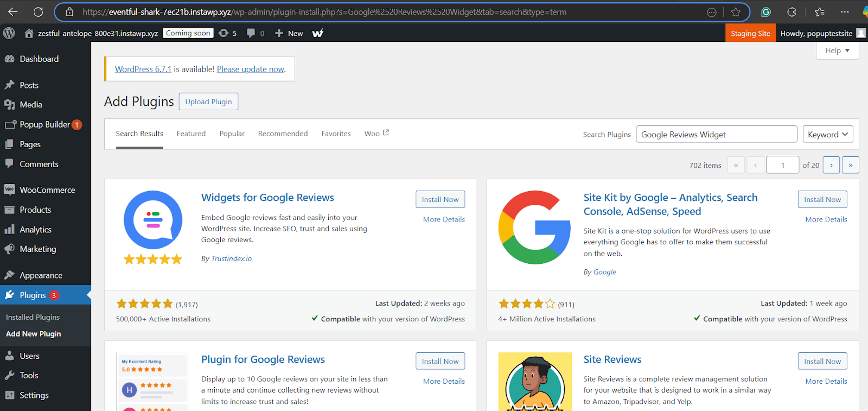Open Site Kit Google logo thumbnail
The height and width of the screenshot is (411, 868).
tap(535, 227)
